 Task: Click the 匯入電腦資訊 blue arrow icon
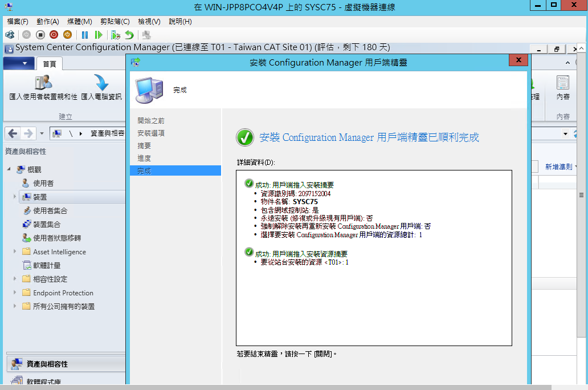coord(101,83)
